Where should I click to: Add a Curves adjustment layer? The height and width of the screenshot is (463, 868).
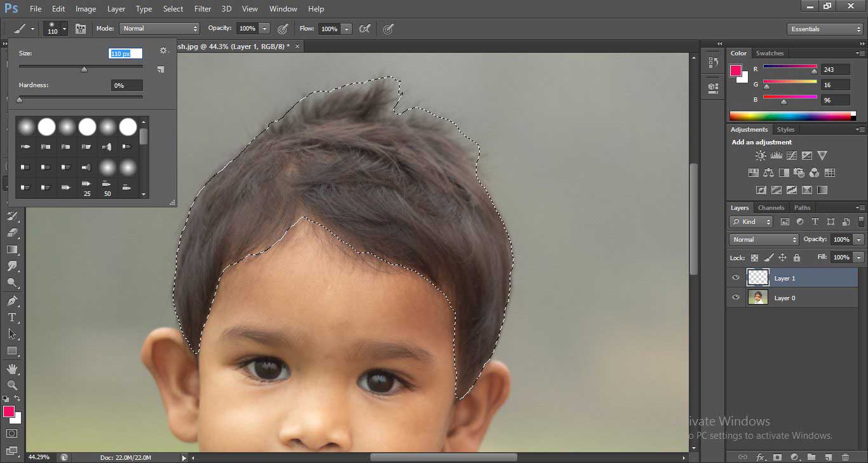[792, 155]
